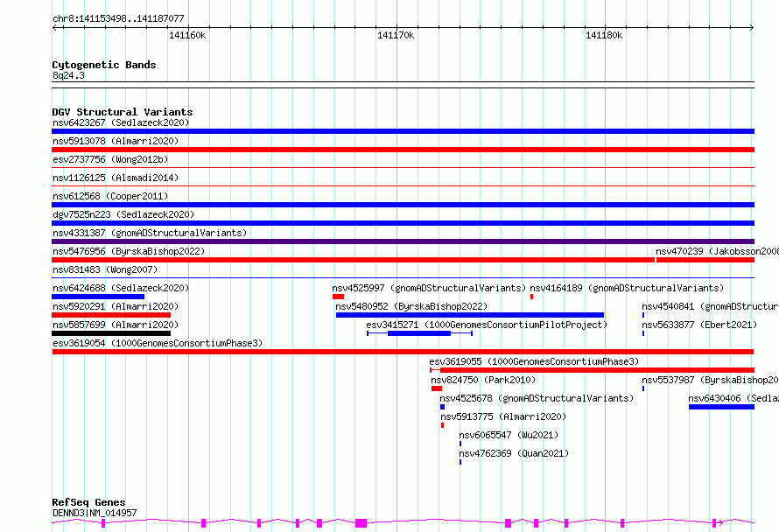The image size is (779, 532).
Task: Select the short blue nsv6424688 bar
Action: click(98, 297)
